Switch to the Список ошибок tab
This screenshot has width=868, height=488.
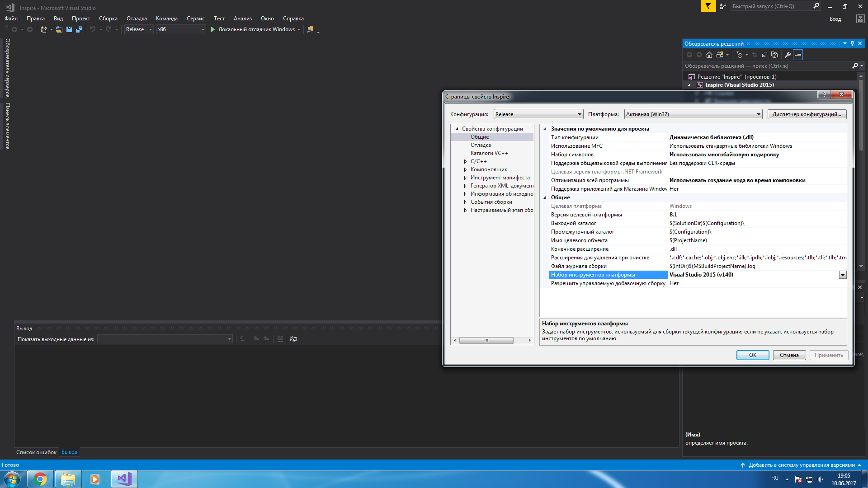click(x=36, y=452)
